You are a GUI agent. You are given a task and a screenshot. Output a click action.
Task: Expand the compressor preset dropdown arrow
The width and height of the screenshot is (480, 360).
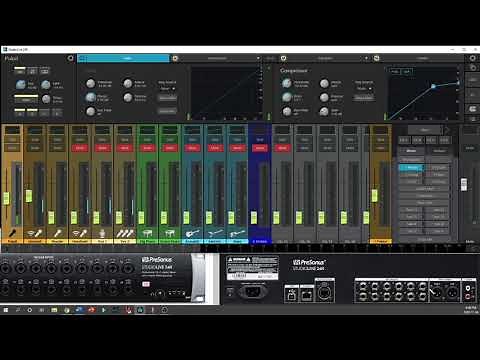click(x=366, y=58)
